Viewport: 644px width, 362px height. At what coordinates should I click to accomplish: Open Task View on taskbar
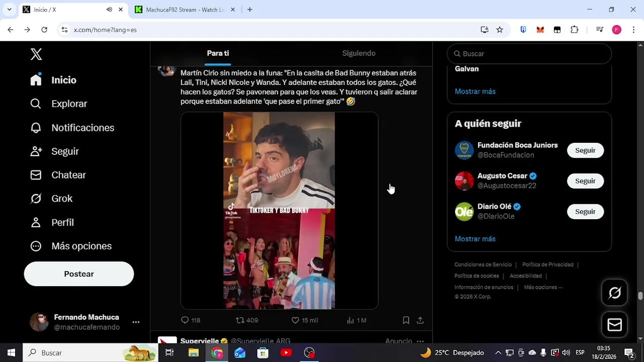170,353
